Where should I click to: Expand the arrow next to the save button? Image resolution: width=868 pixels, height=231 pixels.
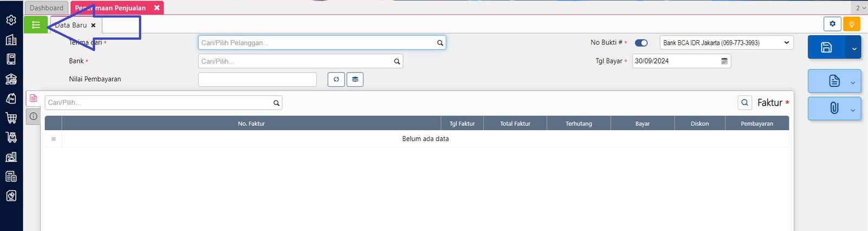[853, 49]
